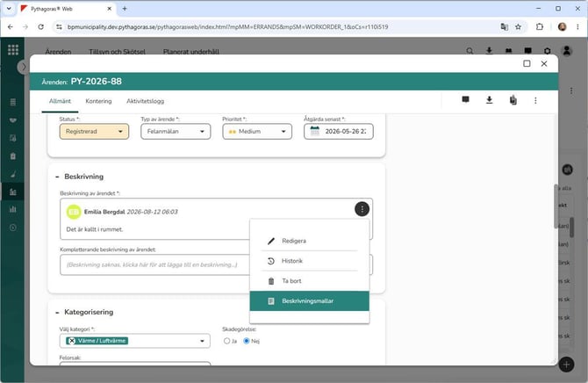
Task: Click the download icon in the dialog toolbar
Action: [x=489, y=100]
